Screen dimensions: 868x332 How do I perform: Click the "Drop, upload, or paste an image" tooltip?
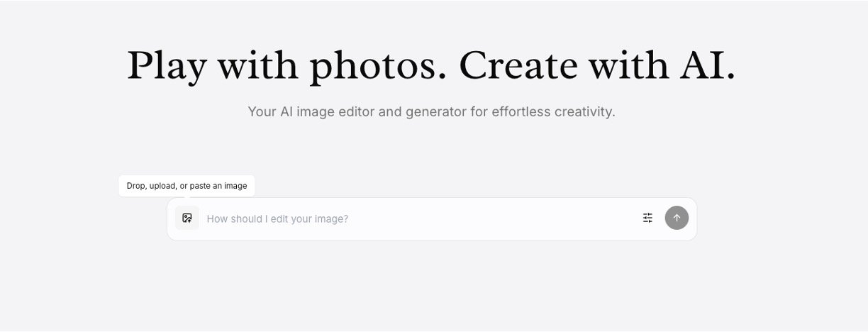187,186
